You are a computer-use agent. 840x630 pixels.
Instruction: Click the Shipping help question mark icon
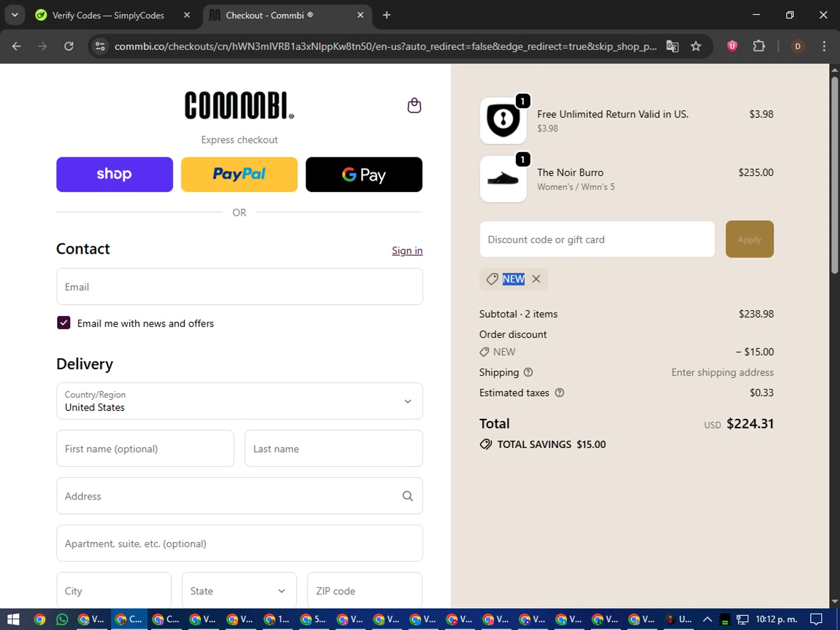coord(528,372)
